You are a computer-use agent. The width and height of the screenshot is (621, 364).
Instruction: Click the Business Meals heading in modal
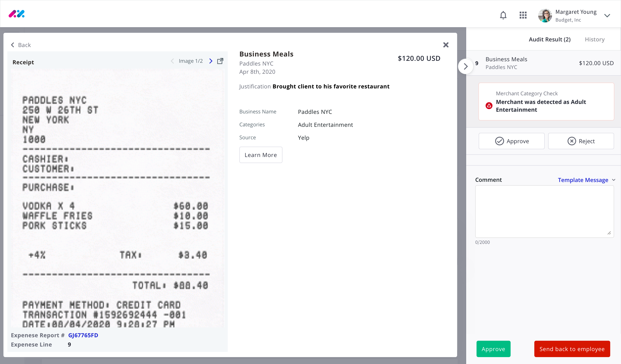266,54
